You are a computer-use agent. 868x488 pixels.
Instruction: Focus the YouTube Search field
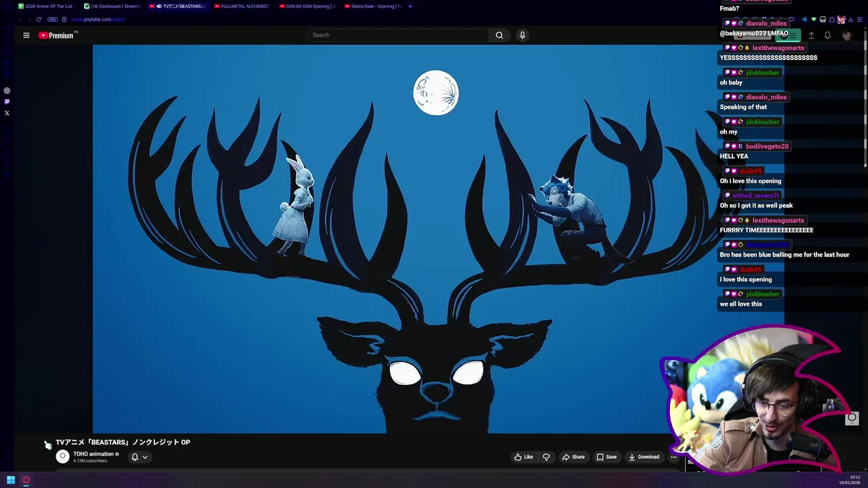point(399,35)
